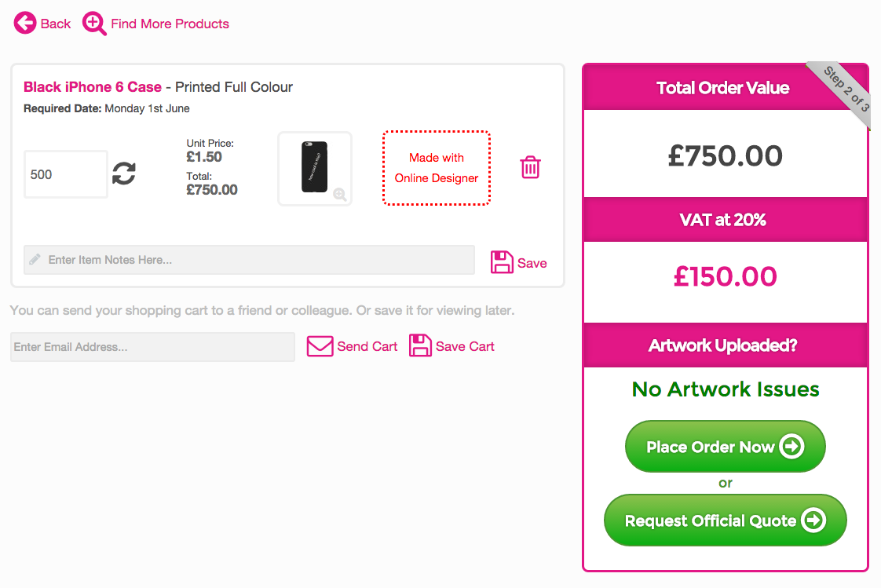881x588 pixels.
Task: Click the refresh quantity icon
Action: [123, 173]
